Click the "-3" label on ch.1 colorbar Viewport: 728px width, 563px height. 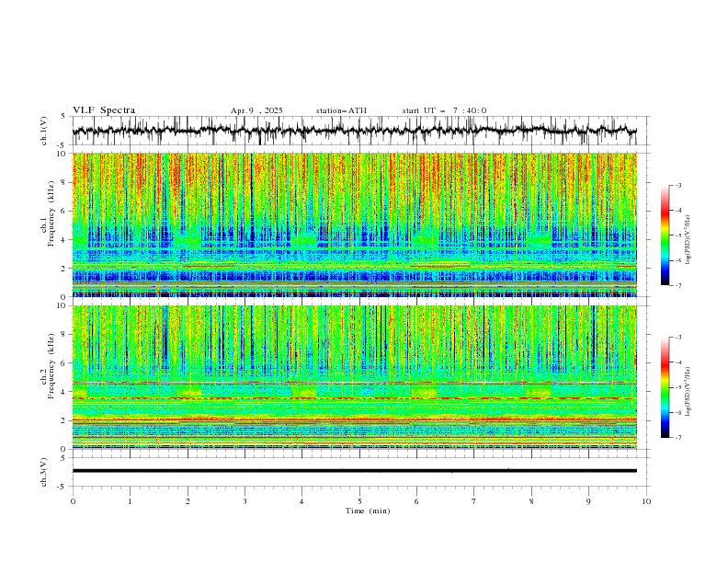pyautogui.click(x=677, y=185)
